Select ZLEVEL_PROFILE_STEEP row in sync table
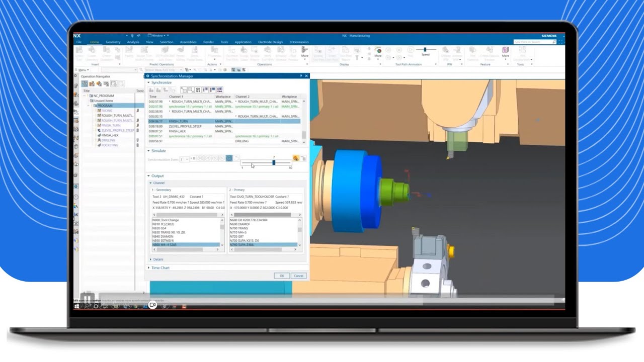The height and width of the screenshot is (362, 644). click(x=224, y=126)
